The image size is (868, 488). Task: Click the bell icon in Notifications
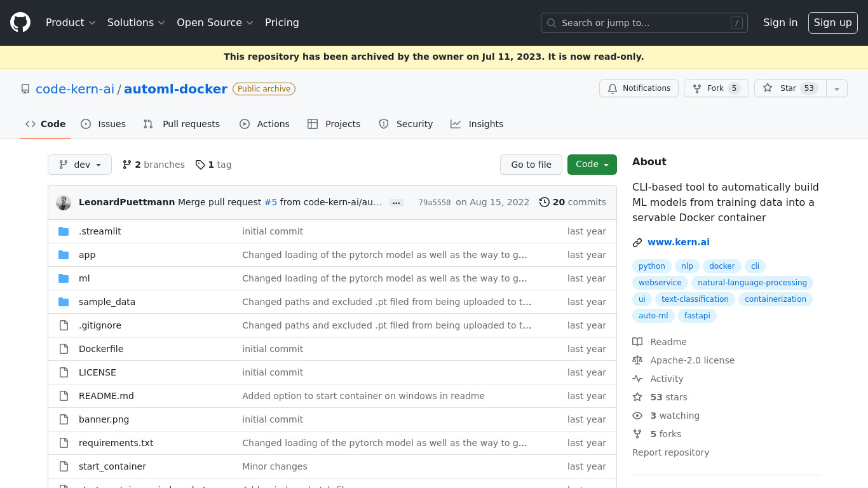[x=613, y=88]
